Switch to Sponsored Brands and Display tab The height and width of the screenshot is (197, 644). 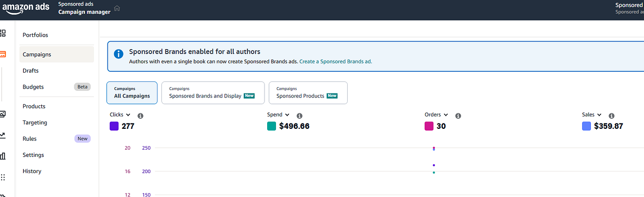tap(213, 93)
